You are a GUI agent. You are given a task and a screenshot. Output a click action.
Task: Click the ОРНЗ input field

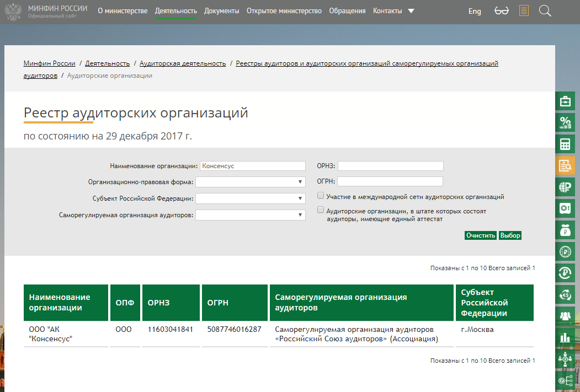pyautogui.click(x=391, y=166)
